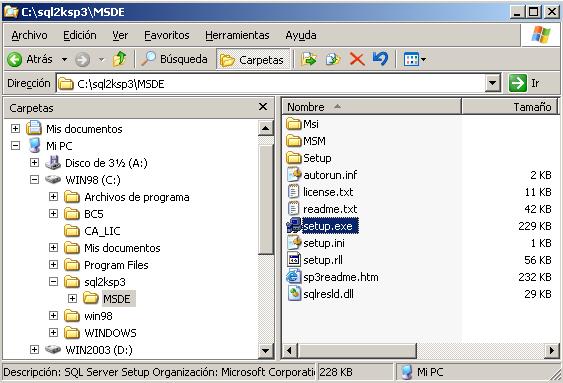Click folder tree scroll down arrow

265,350
